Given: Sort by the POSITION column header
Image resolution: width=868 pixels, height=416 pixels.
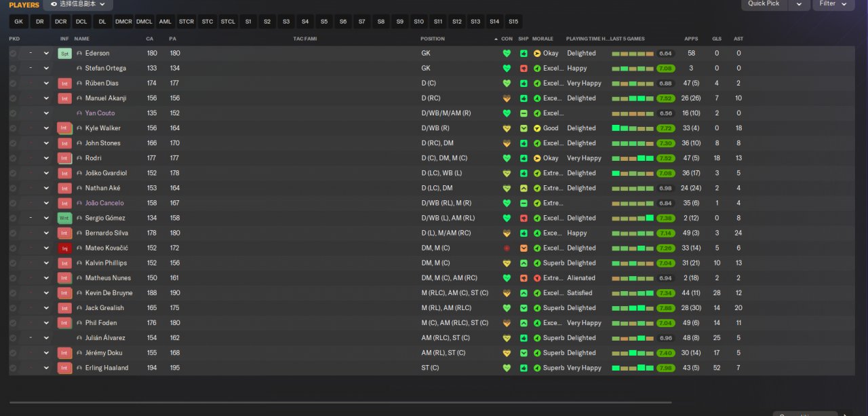Looking at the screenshot, I should pyautogui.click(x=433, y=39).
